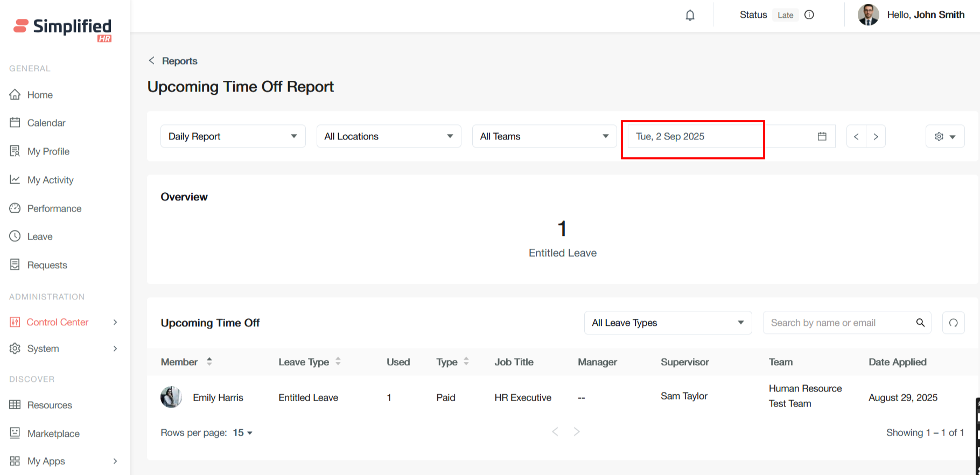Click the notification bell icon

(x=690, y=15)
